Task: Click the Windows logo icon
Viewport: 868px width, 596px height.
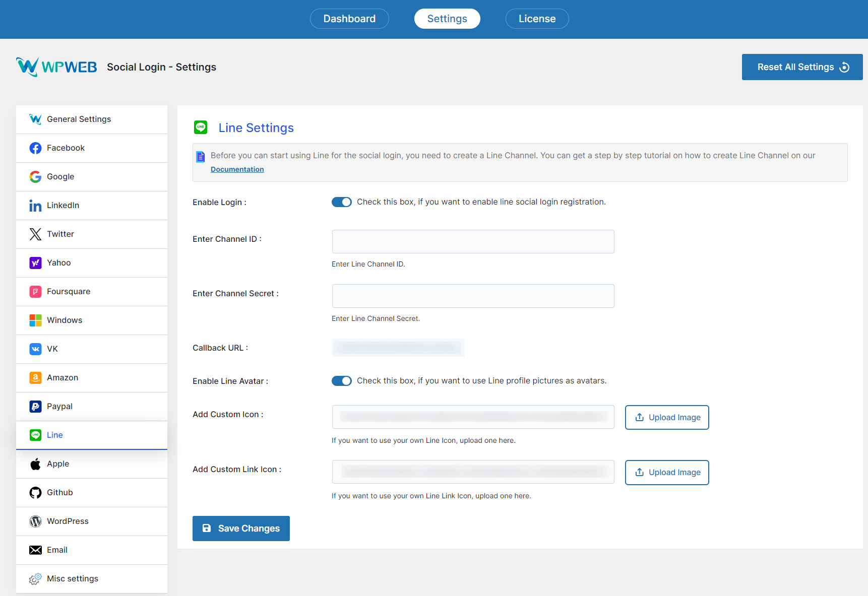Action: (35, 320)
